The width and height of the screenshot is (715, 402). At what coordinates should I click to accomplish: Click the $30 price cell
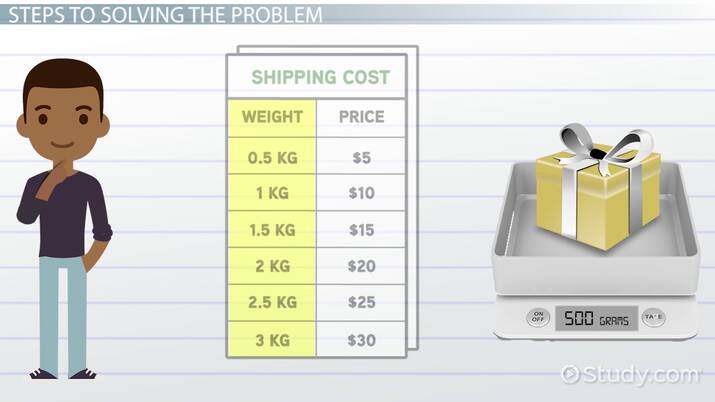361,340
